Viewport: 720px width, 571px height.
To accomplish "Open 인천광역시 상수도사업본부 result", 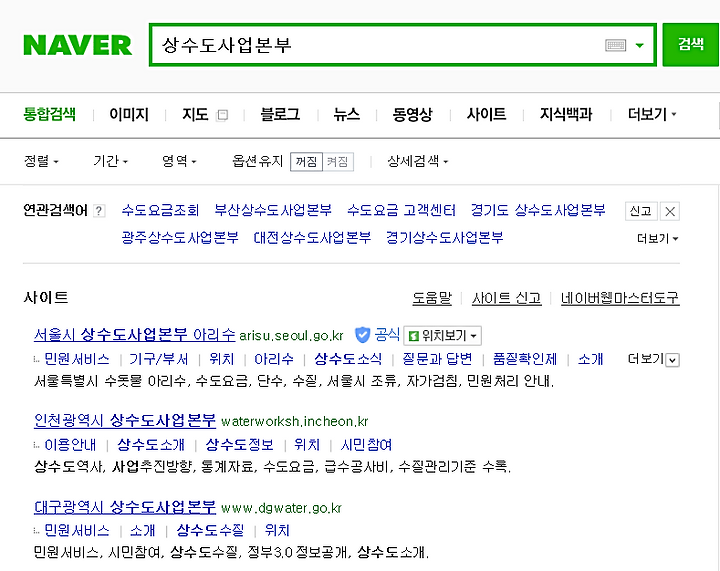I will (x=125, y=420).
